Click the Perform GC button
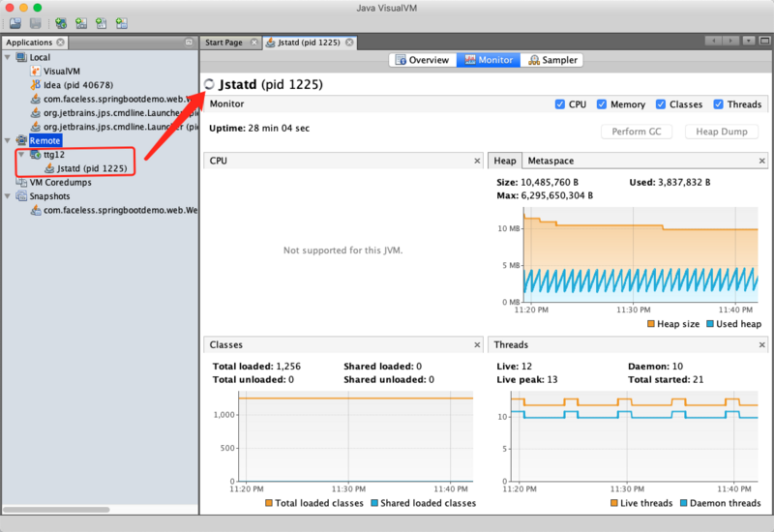The width and height of the screenshot is (774, 532). click(637, 132)
